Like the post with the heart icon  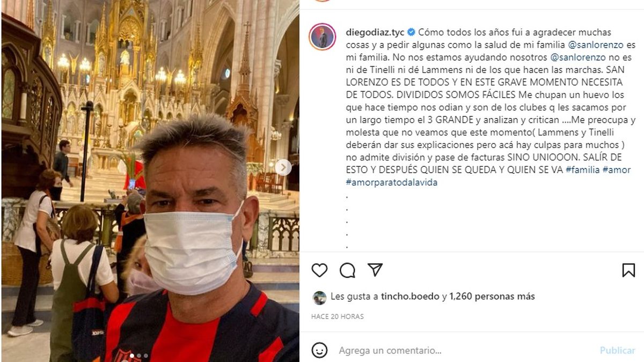pos(319,270)
